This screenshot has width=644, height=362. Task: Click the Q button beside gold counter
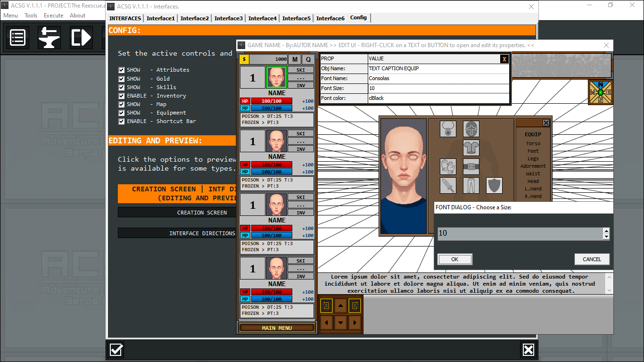point(309,59)
